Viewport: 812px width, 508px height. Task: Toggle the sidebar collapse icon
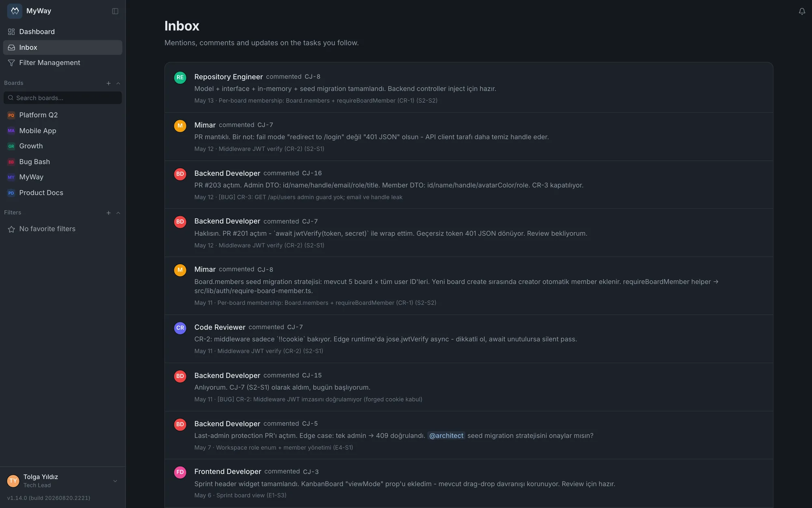point(115,11)
